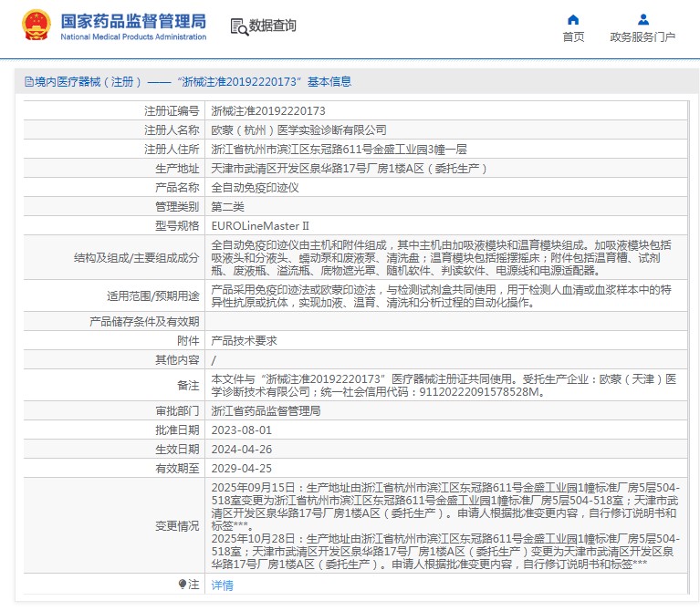Open the 数据查询 text link
The width and height of the screenshot is (700, 611).
[272, 26]
